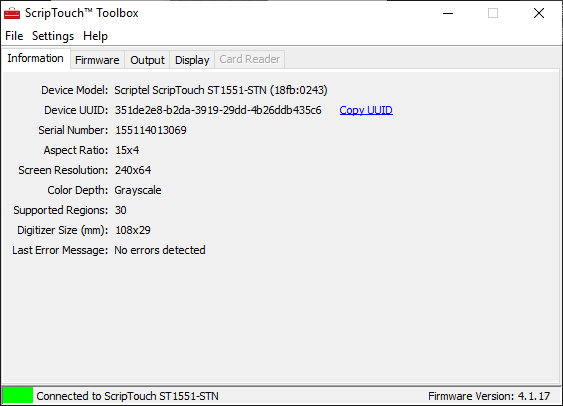This screenshot has height=406, width=563.
Task: Switch to the Firmware tab
Action: [97, 60]
